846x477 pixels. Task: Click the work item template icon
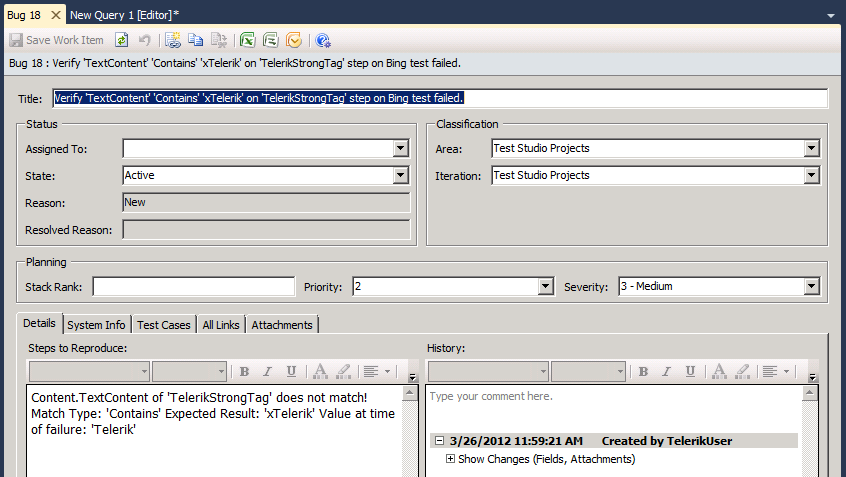(219, 40)
